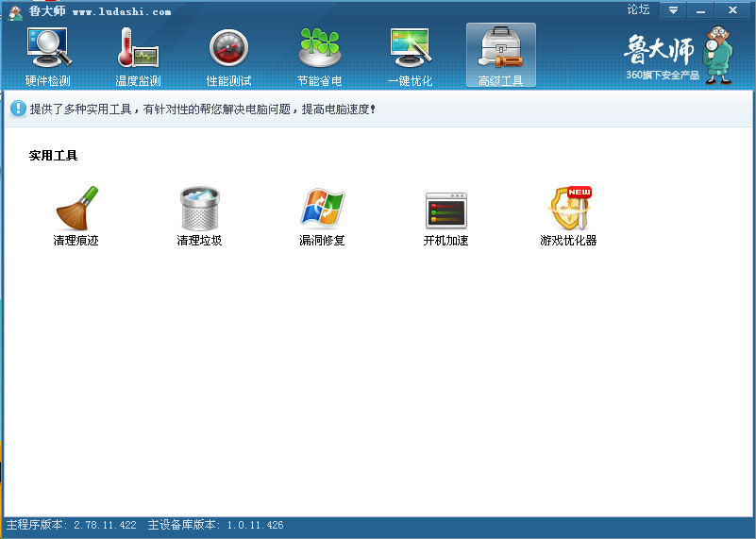The width and height of the screenshot is (756, 539).
Task: Click the 主设备库版本 1.0.11.426 text
Action: tap(215, 525)
